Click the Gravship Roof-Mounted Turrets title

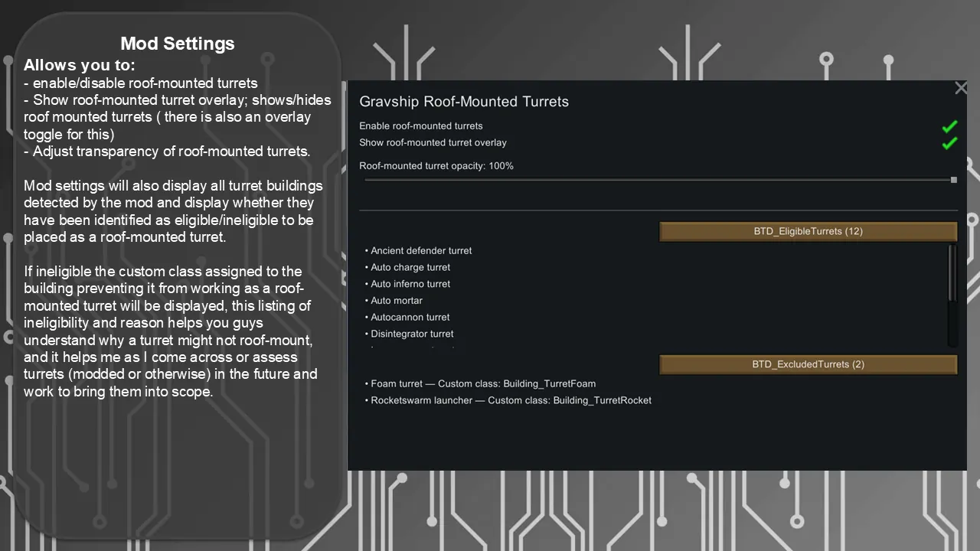coord(464,102)
